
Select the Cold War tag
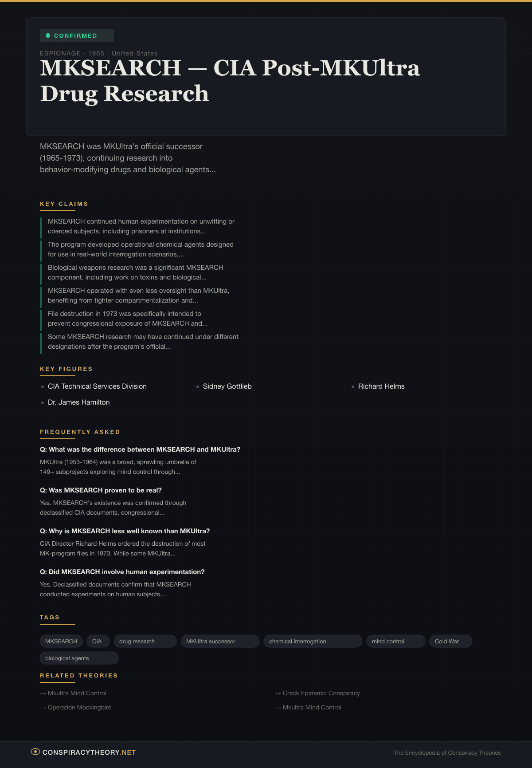[450, 641]
